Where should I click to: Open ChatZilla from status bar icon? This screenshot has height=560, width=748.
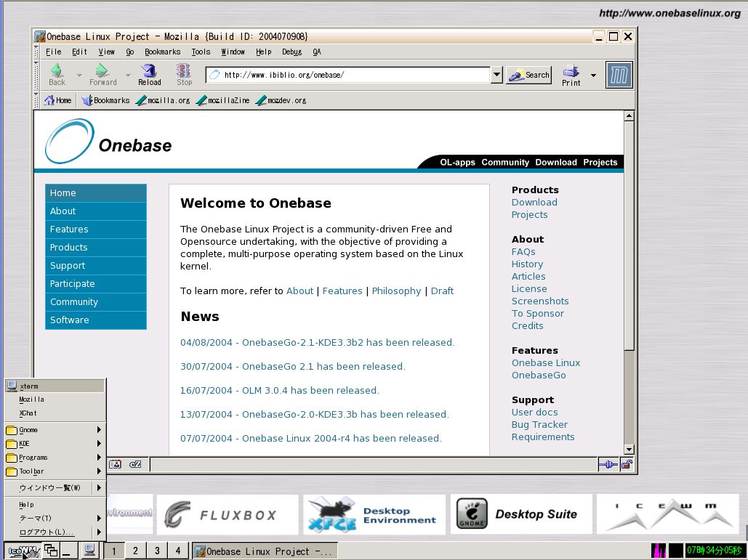click(x=135, y=464)
